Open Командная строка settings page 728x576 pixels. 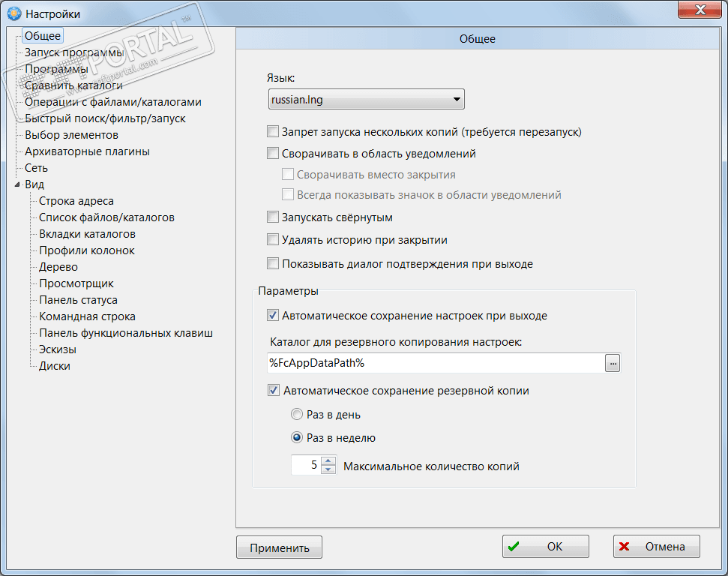(x=87, y=316)
